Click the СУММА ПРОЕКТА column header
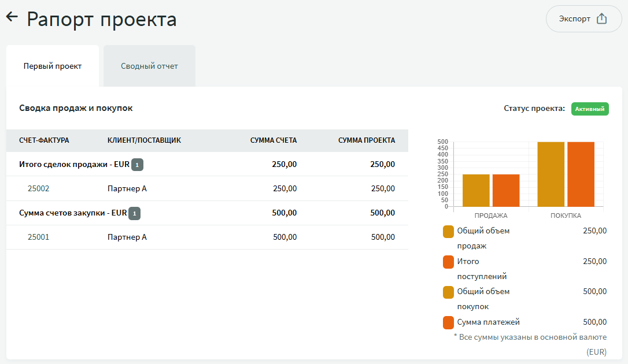 pyautogui.click(x=367, y=140)
